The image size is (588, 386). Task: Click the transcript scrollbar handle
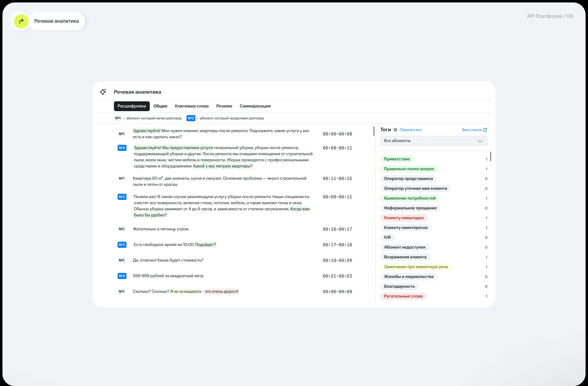pos(374,131)
